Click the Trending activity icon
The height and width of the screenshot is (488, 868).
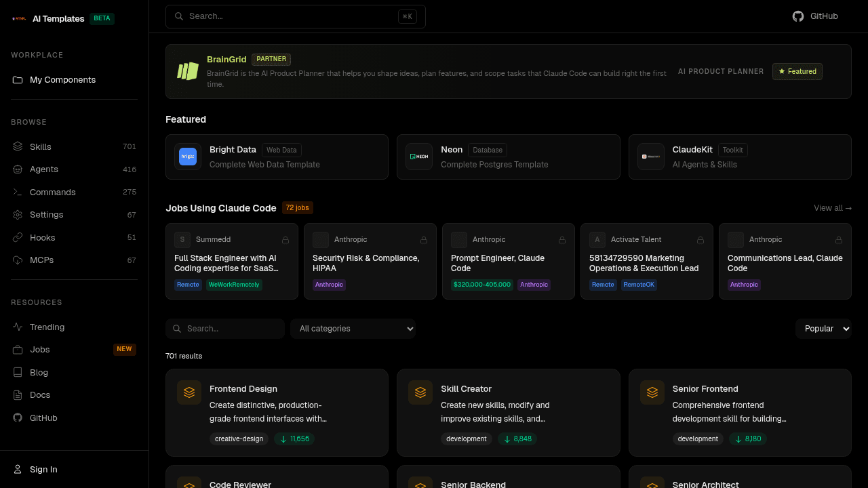(x=17, y=327)
